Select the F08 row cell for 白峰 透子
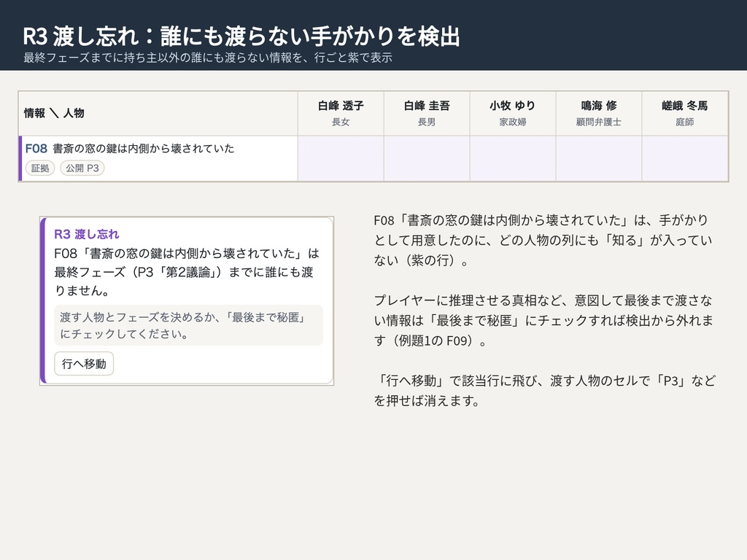This screenshot has width=747, height=560. (341, 158)
